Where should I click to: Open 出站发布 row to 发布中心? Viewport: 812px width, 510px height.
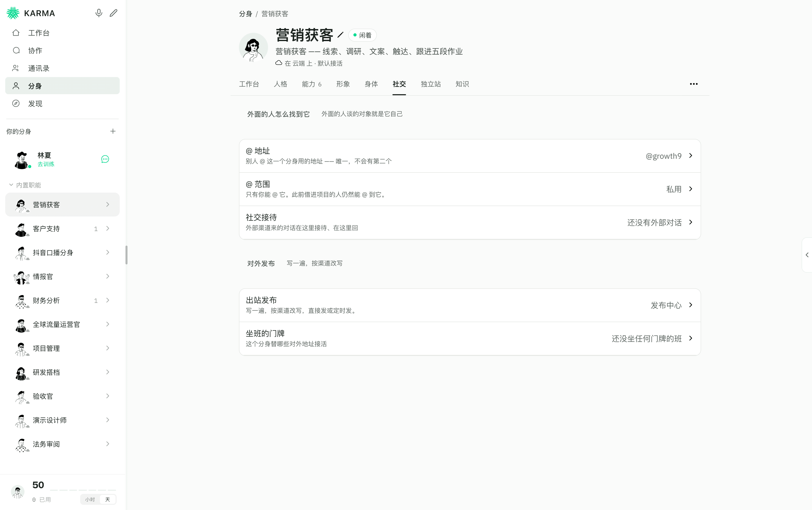470,305
